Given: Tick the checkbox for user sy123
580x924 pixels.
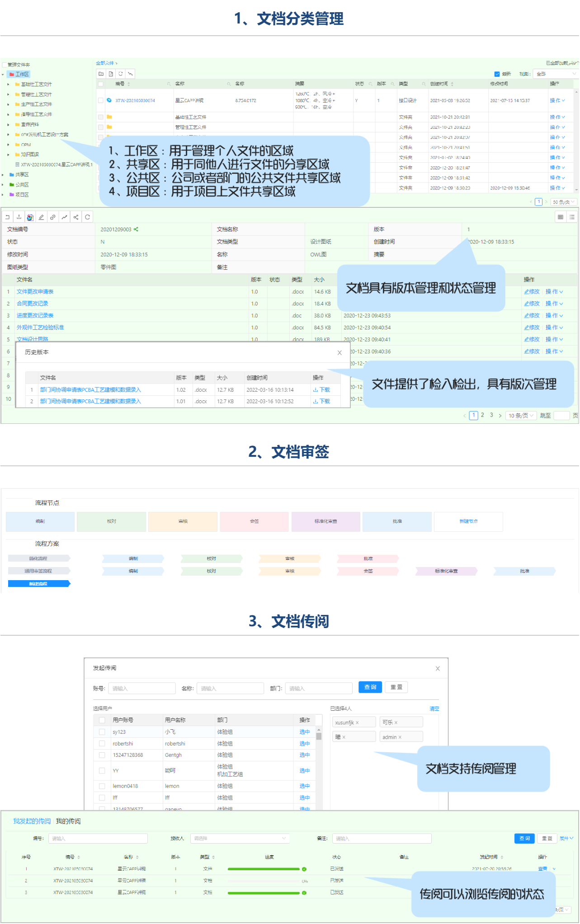Looking at the screenshot, I should point(102,732).
